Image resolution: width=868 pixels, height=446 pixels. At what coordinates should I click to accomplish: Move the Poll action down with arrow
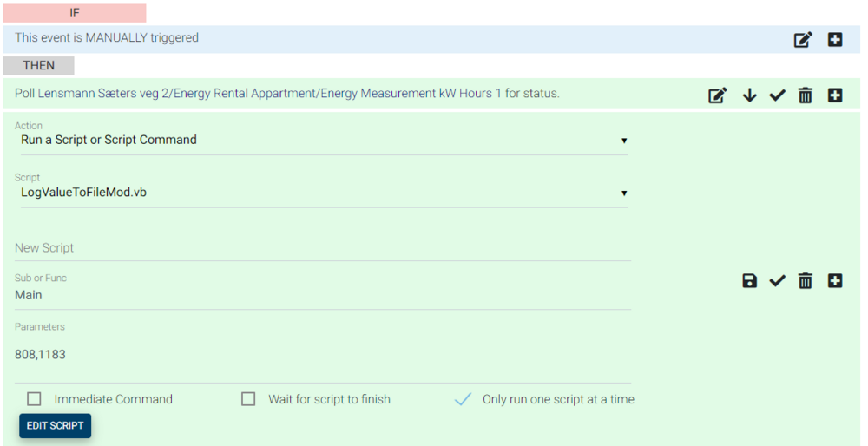click(x=750, y=95)
